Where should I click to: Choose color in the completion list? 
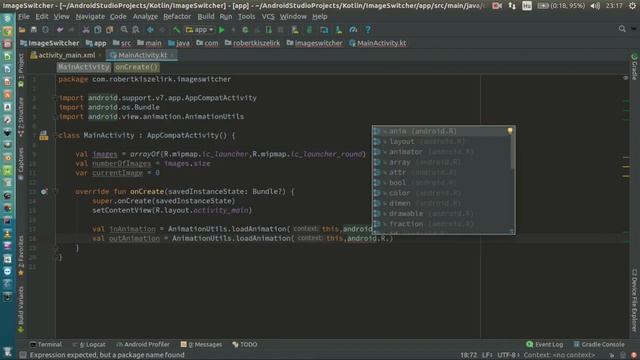click(x=441, y=193)
